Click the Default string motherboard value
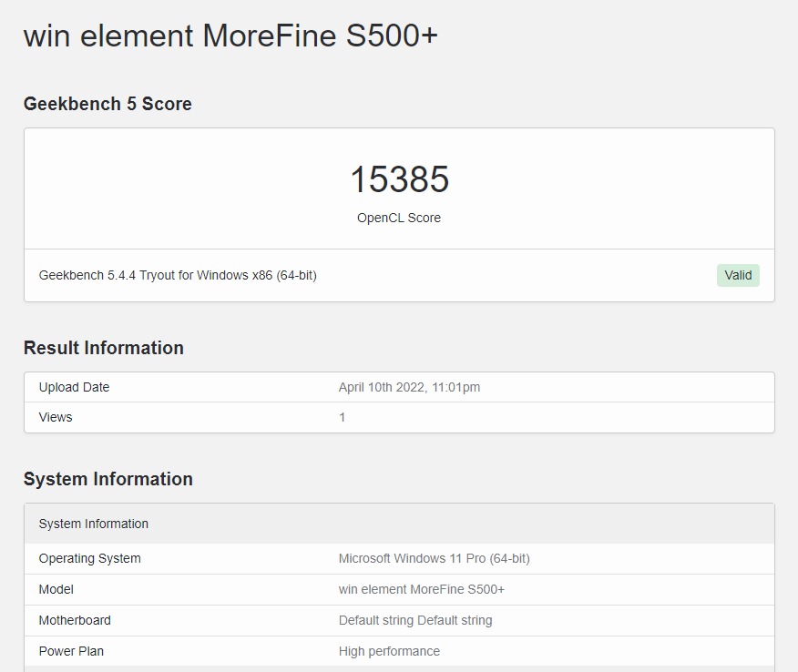Viewport: 798px width, 672px height. [x=414, y=620]
